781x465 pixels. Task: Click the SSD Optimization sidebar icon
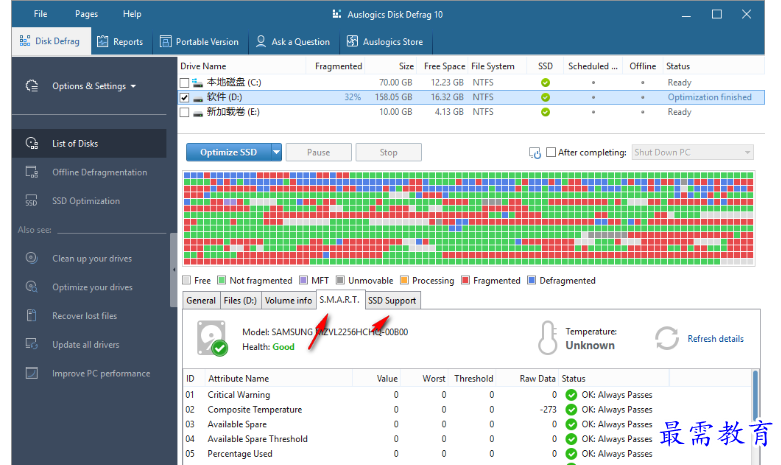pyautogui.click(x=32, y=201)
